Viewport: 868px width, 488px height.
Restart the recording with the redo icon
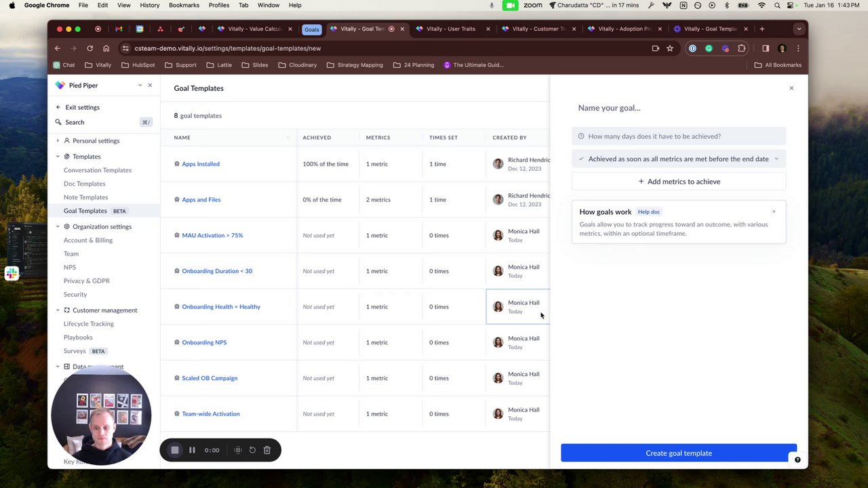(252, 450)
